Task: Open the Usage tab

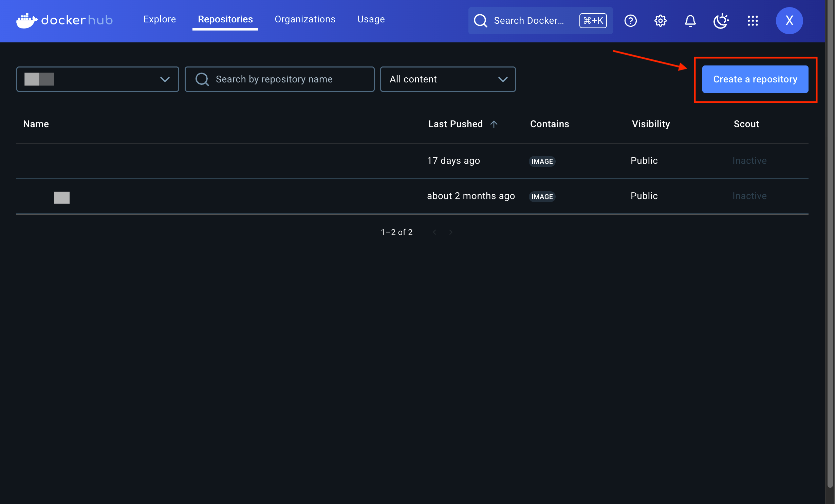Action: 371,19
